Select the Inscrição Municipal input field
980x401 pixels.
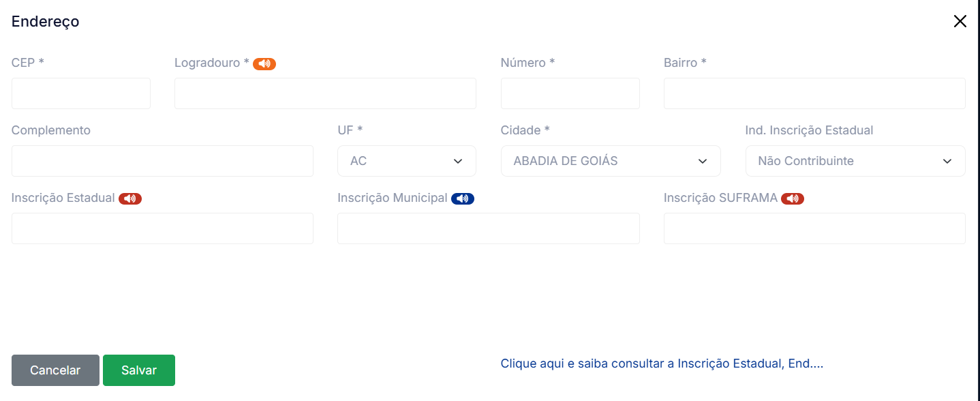[488, 228]
